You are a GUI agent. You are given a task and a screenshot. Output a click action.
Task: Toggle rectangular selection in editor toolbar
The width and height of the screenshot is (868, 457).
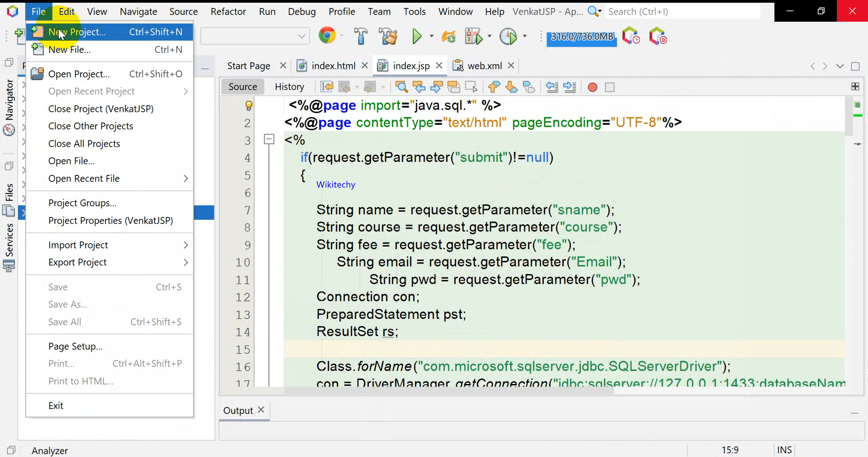471,87
